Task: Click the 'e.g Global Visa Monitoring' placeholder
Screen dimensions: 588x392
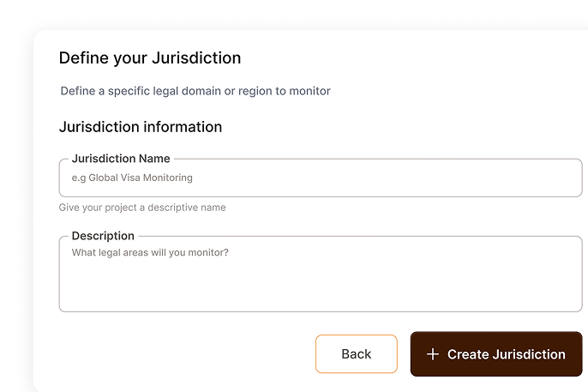Action: tap(132, 178)
